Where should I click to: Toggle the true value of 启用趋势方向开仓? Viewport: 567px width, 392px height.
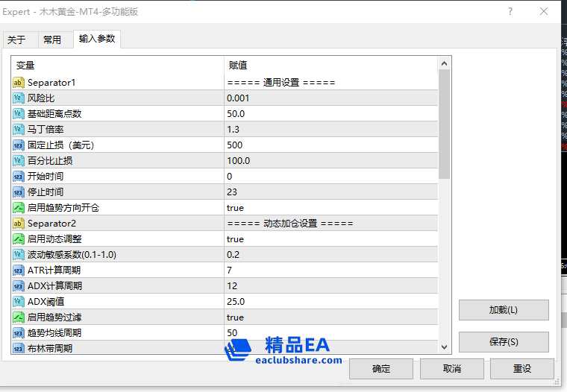tap(235, 208)
